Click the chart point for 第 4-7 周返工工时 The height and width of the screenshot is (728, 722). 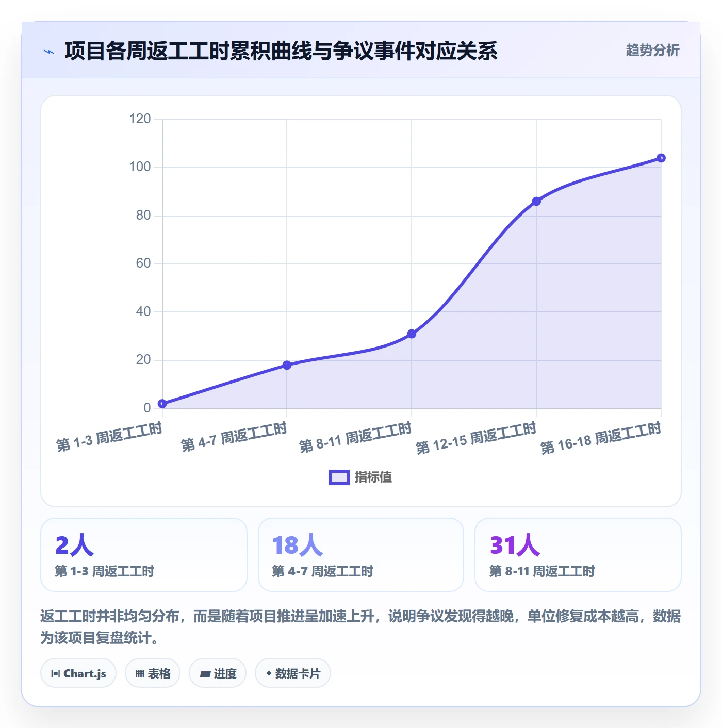pos(287,365)
